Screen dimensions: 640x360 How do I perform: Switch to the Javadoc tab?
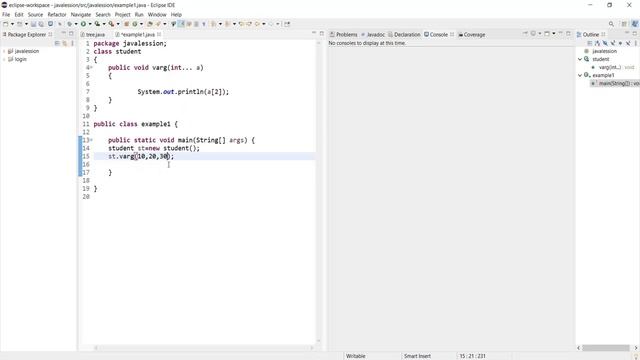[373, 35]
